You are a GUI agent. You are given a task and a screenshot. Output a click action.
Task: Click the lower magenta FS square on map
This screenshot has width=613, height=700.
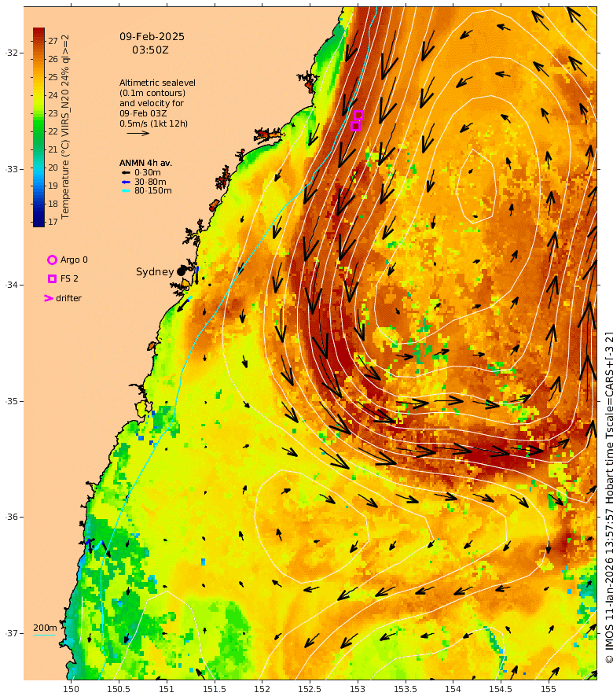[x=355, y=127]
